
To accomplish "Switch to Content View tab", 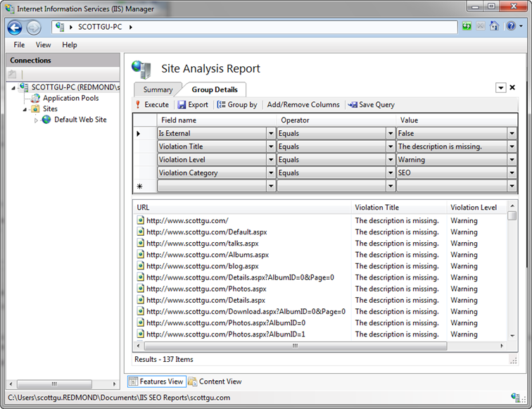I will [x=215, y=382].
